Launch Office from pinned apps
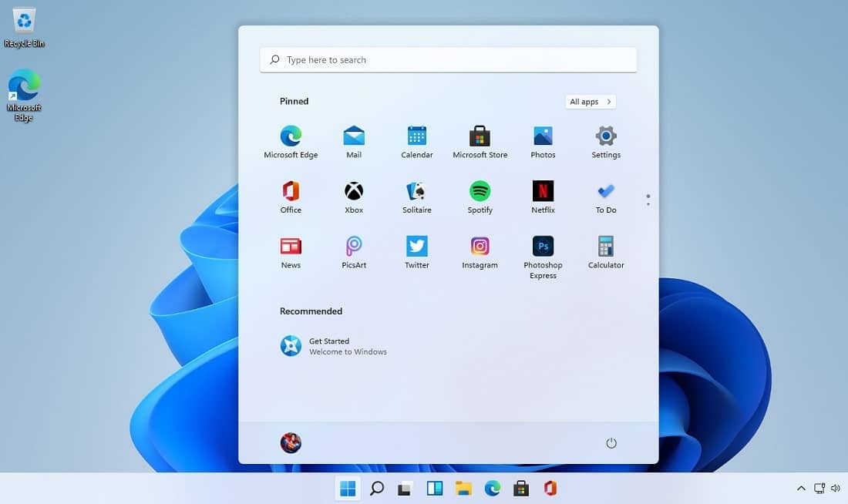 [x=291, y=197]
